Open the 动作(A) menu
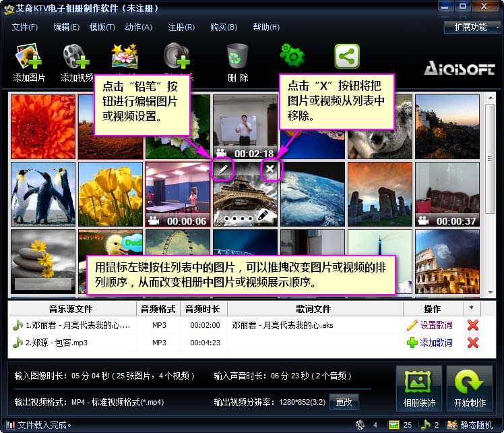This screenshot has height=433, width=504. click(x=139, y=28)
